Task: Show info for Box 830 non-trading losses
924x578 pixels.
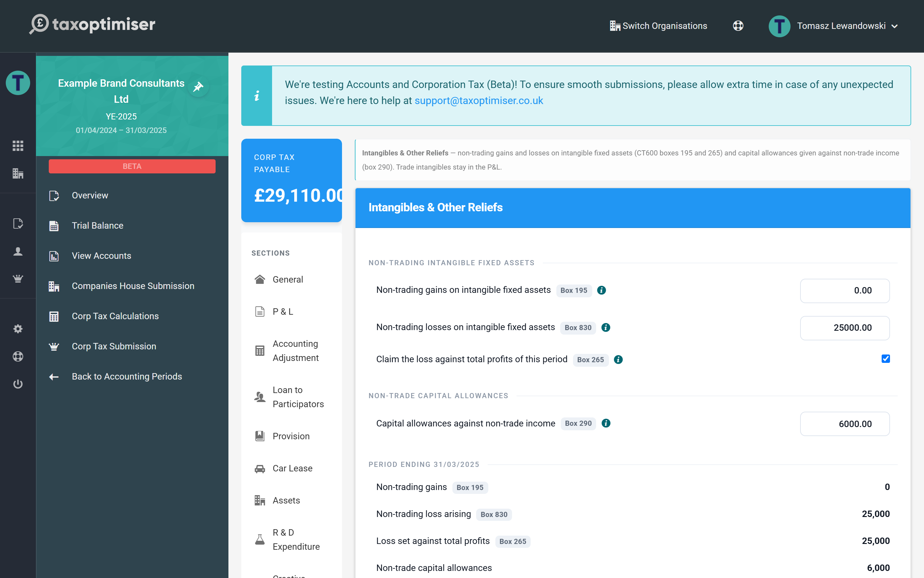Action: (x=605, y=327)
